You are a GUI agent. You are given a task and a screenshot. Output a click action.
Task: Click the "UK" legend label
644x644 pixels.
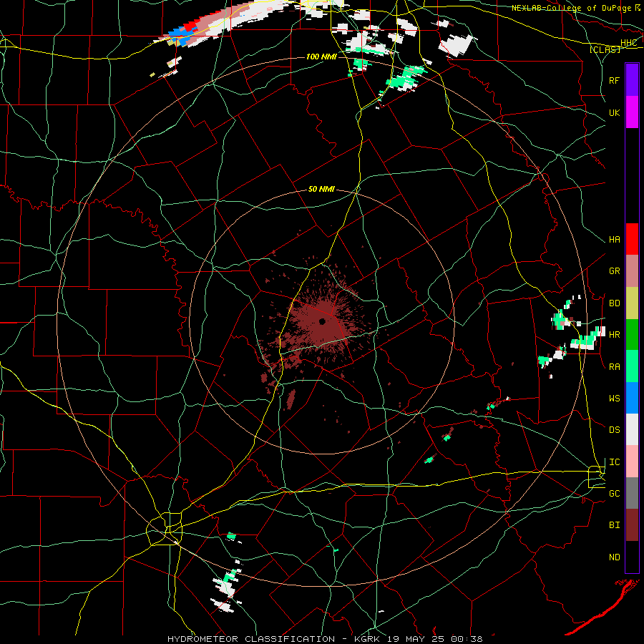(614, 113)
